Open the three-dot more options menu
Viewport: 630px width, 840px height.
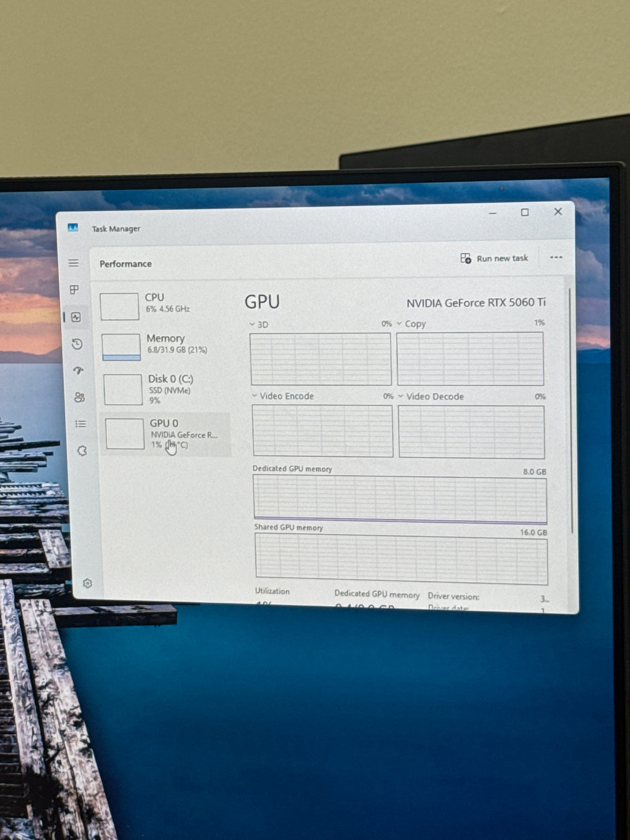tap(556, 257)
